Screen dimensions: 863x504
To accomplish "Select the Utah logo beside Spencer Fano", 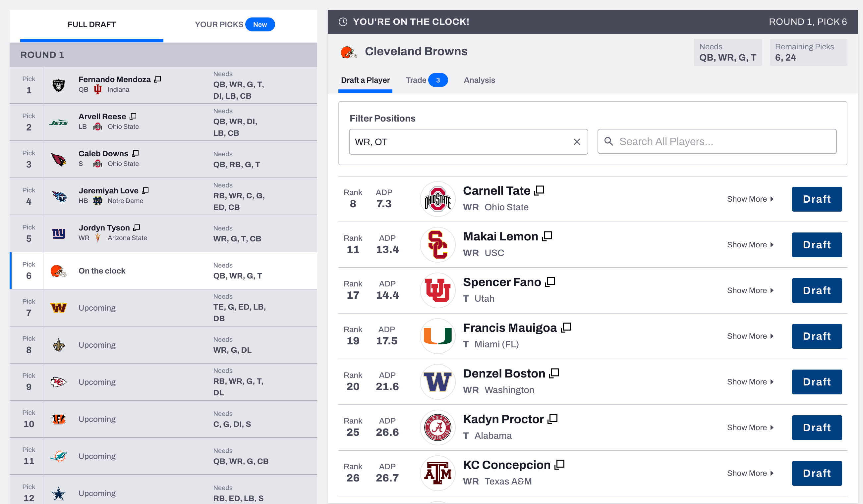I will pyautogui.click(x=437, y=290).
